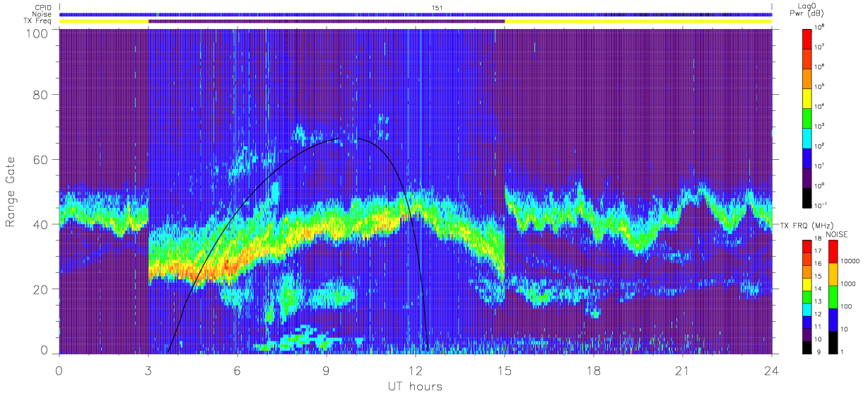Click the 10^4 label on the power colorbar

[820, 107]
